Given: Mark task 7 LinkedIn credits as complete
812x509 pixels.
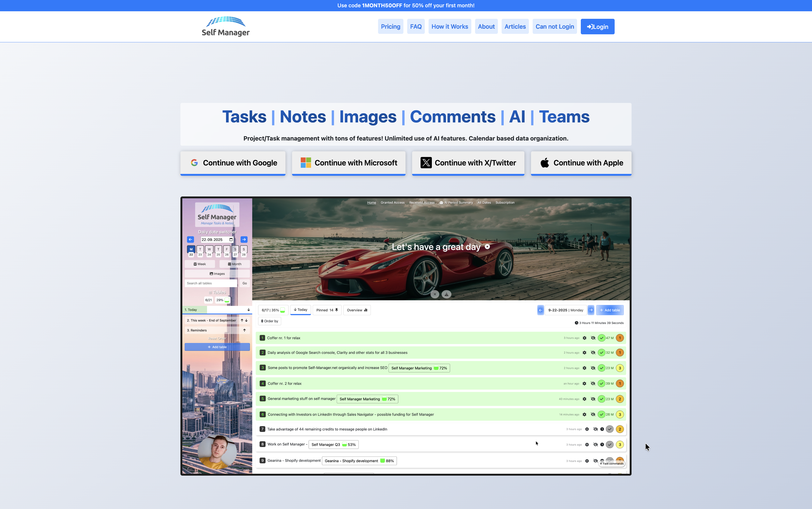Looking at the screenshot, I should 609,429.
